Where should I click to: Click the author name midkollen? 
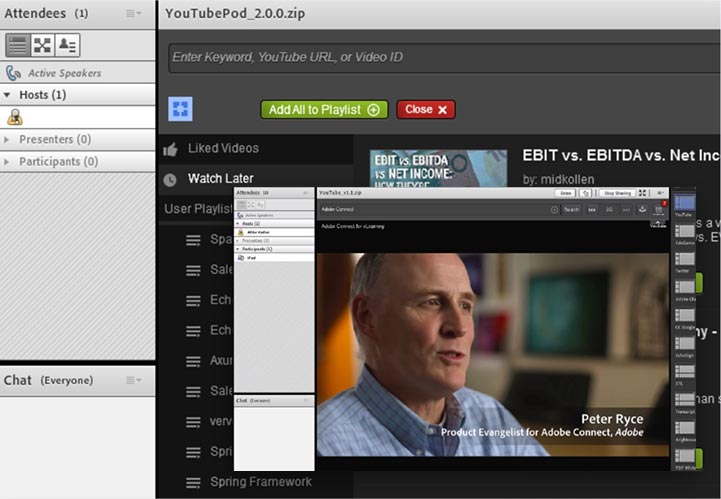click(567, 179)
